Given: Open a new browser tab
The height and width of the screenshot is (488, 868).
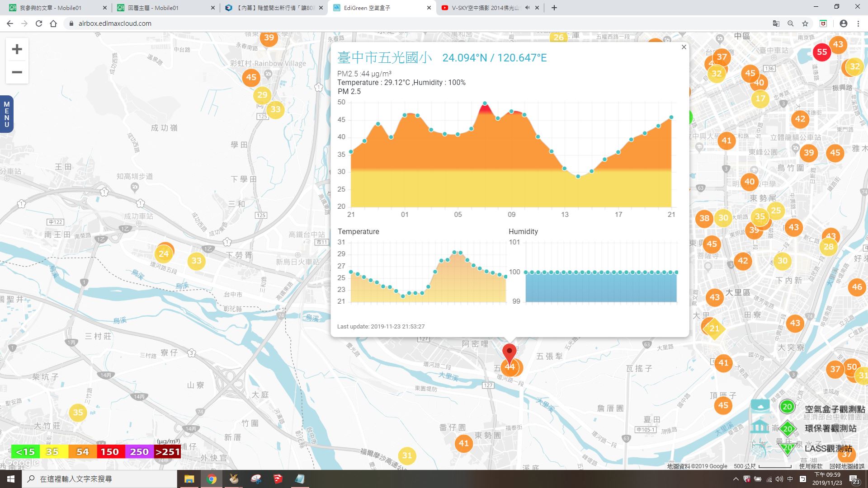Looking at the screenshot, I should [x=554, y=8].
